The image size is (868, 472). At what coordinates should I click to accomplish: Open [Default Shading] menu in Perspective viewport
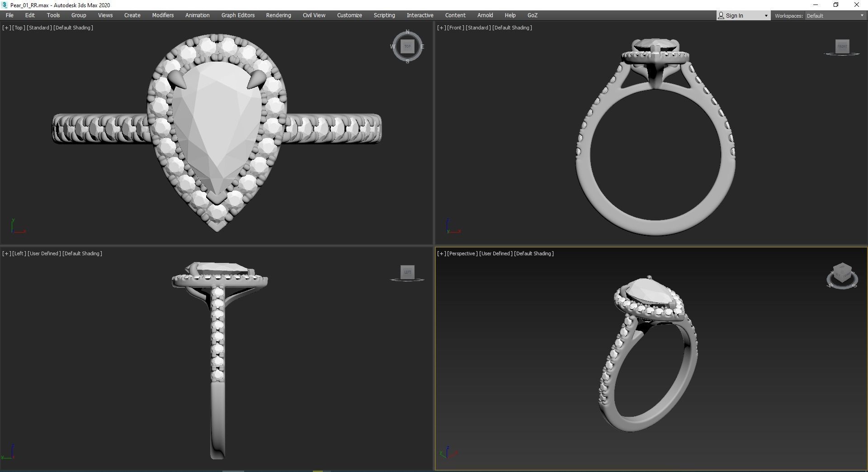pyautogui.click(x=534, y=253)
